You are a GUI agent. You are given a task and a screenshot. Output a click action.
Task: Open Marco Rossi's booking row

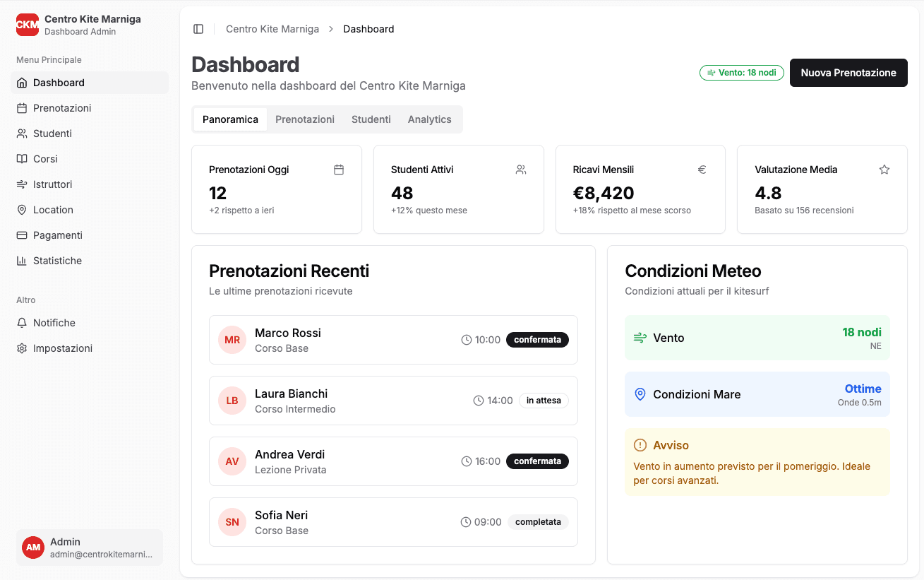point(393,340)
